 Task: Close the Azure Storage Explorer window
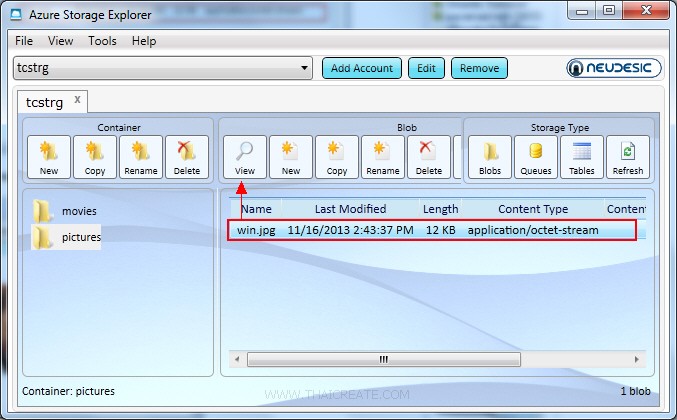[646, 10]
